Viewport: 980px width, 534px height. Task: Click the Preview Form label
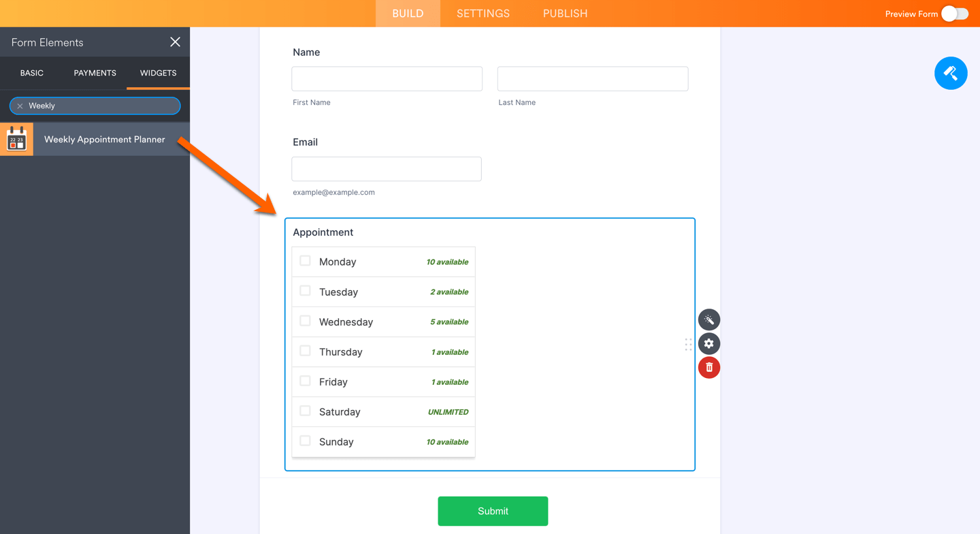click(911, 14)
